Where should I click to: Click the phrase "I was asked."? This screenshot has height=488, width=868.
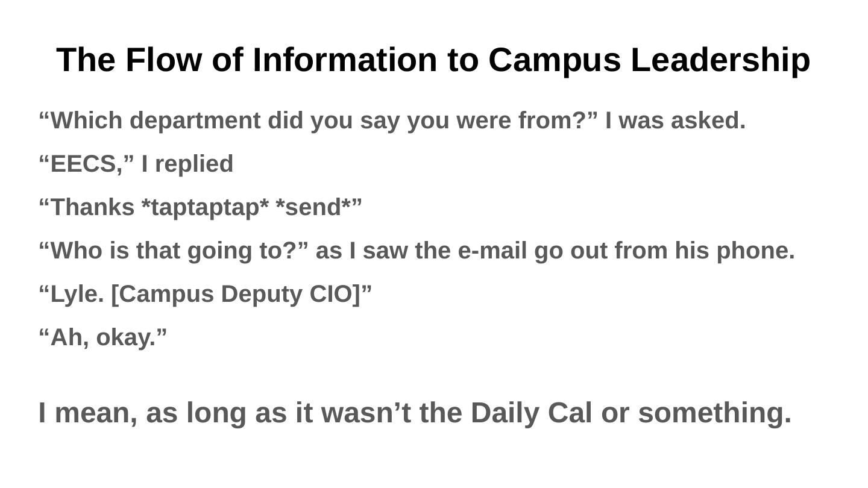[676, 120]
